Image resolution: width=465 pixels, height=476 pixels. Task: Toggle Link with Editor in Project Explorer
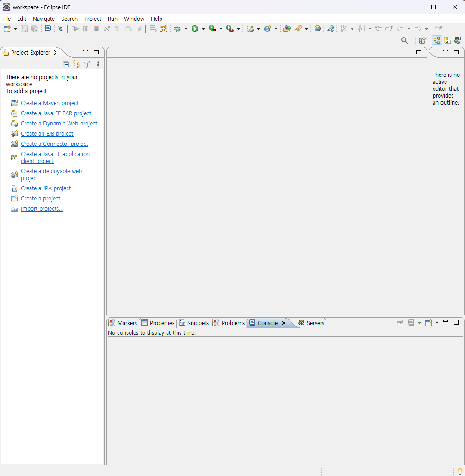pos(76,64)
